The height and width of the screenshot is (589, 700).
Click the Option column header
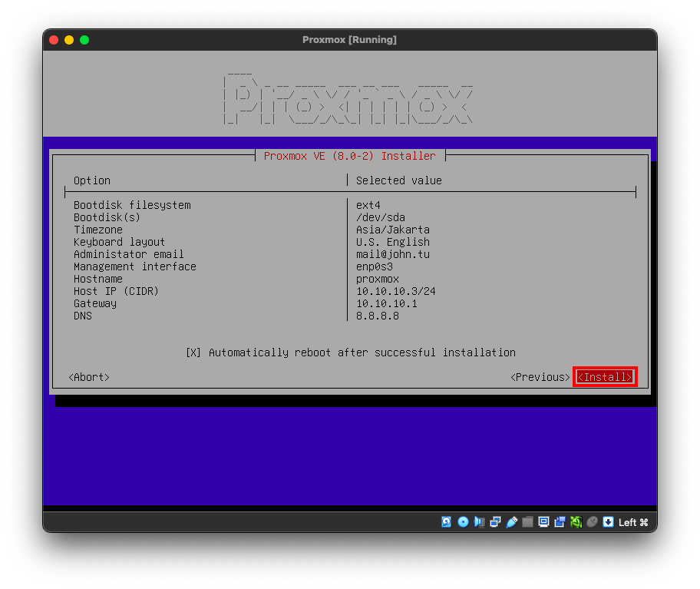91,180
